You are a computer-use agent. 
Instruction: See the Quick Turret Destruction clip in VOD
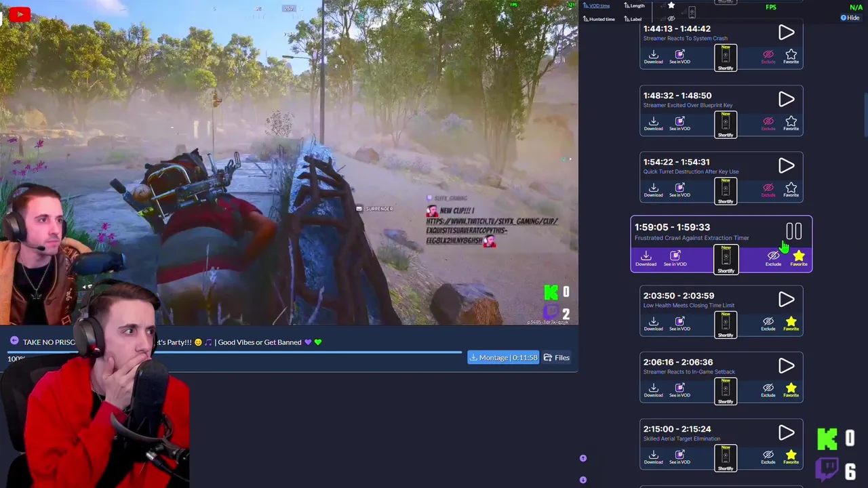tap(679, 190)
